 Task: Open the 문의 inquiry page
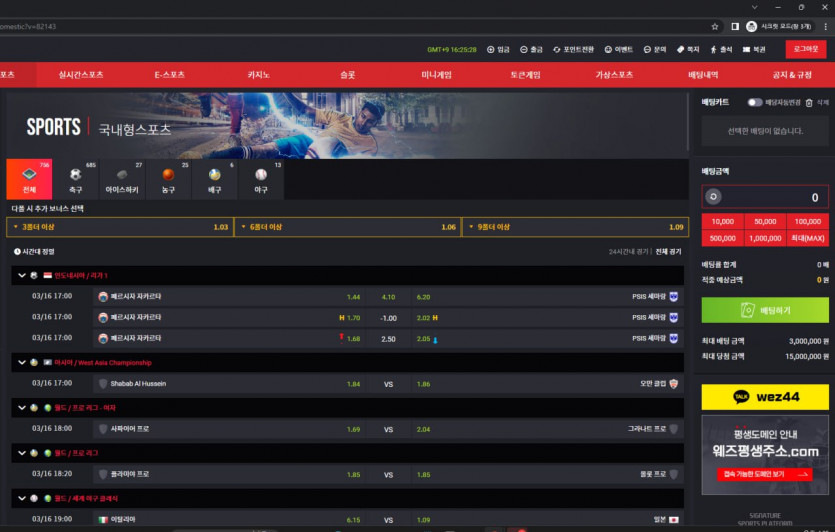tap(654, 50)
